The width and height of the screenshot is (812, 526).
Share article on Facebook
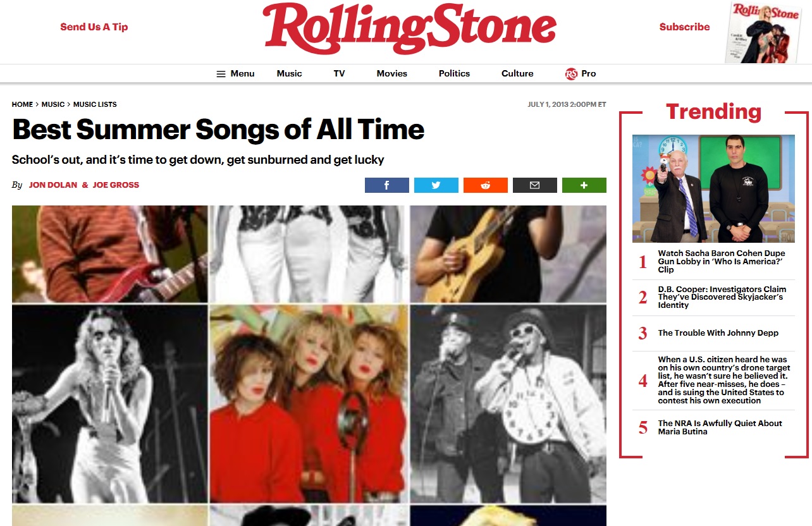click(x=386, y=185)
